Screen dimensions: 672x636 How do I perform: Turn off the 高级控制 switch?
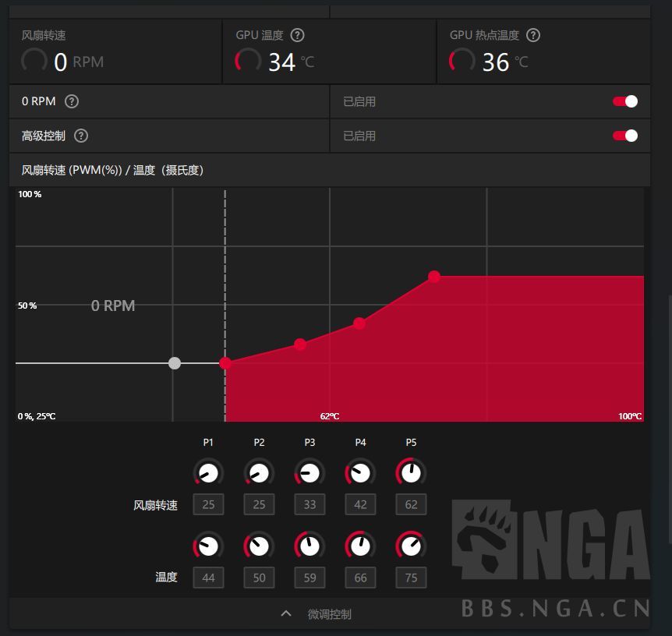[x=624, y=136]
